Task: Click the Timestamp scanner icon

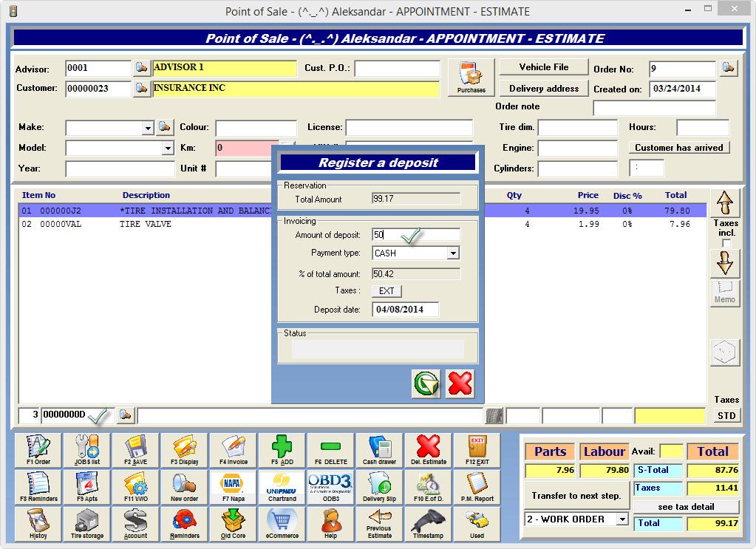Action: [428, 524]
